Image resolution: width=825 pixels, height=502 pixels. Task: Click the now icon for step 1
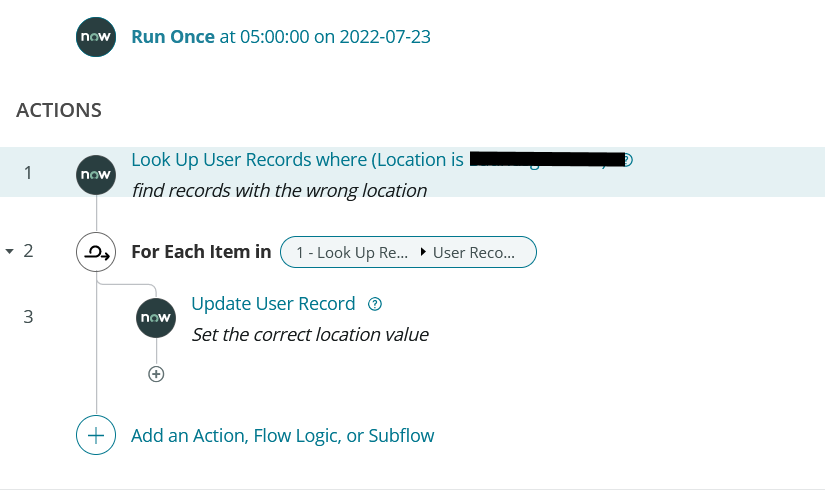point(96,175)
